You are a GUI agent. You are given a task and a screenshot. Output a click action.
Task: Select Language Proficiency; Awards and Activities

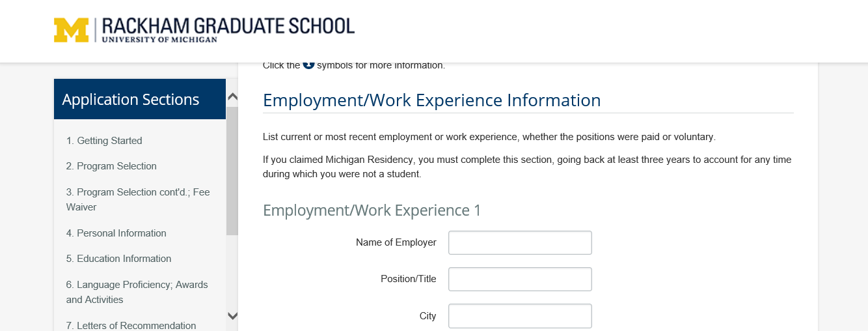click(x=137, y=292)
